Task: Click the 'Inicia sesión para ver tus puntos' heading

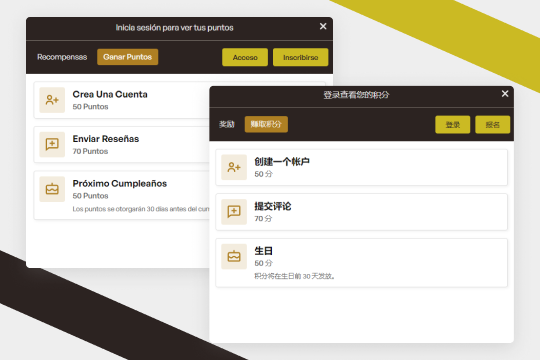Action: click(x=174, y=28)
